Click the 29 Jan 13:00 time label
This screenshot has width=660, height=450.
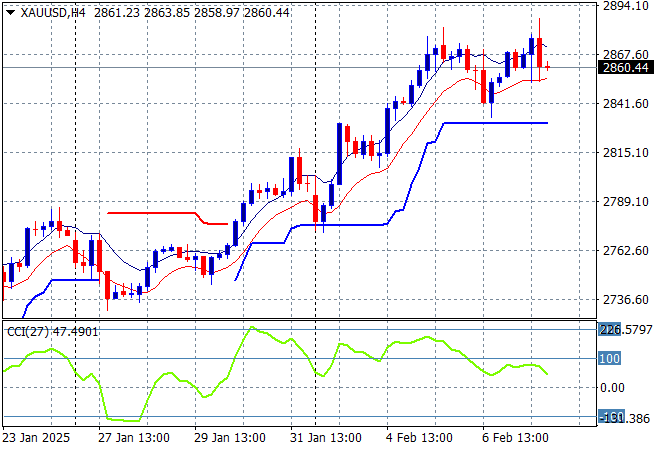click(x=230, y=438)
